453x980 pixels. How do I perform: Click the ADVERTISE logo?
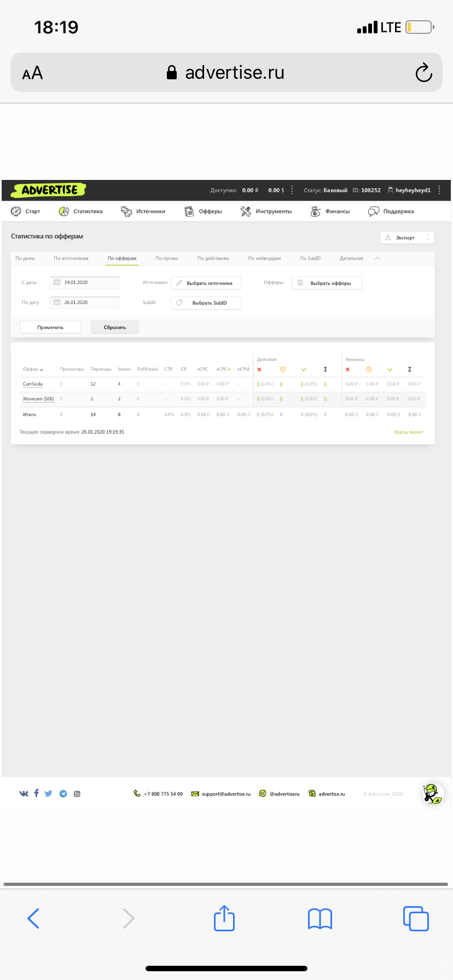[x=50, y=190]
